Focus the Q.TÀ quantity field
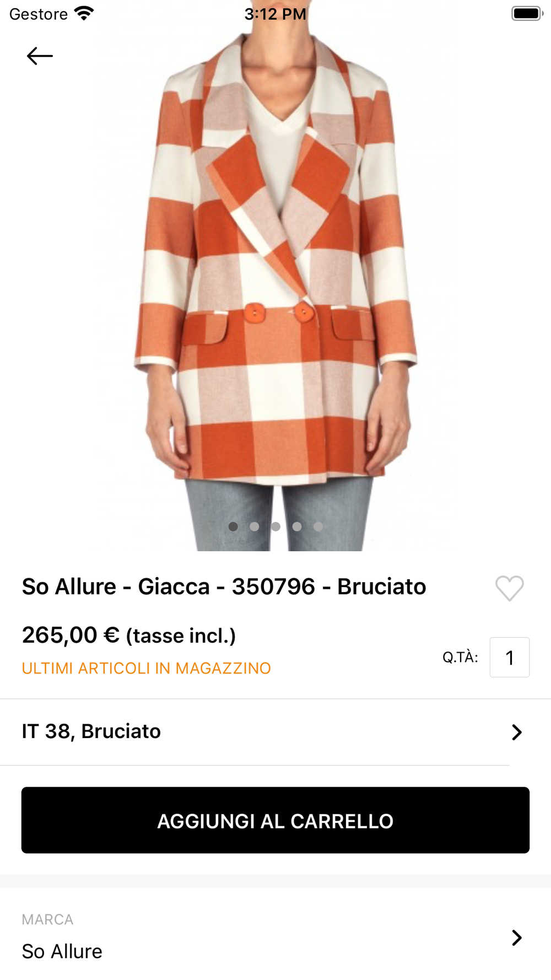551x980 pixels. point(509,657)
